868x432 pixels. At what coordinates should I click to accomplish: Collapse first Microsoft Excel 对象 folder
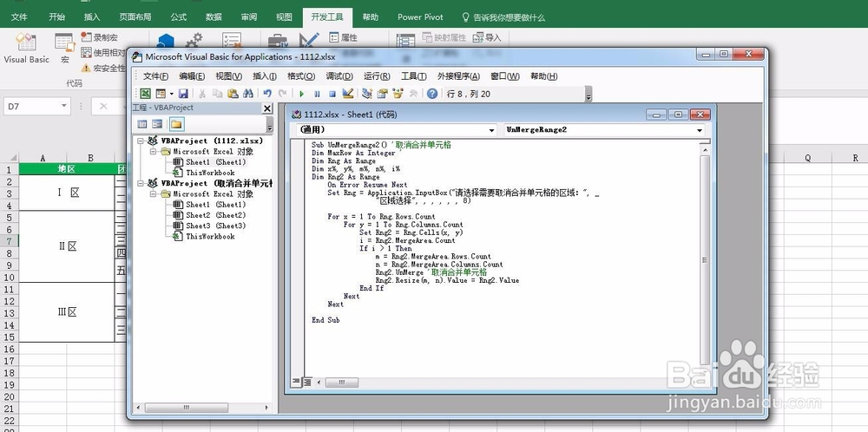[x=154, y=151]
